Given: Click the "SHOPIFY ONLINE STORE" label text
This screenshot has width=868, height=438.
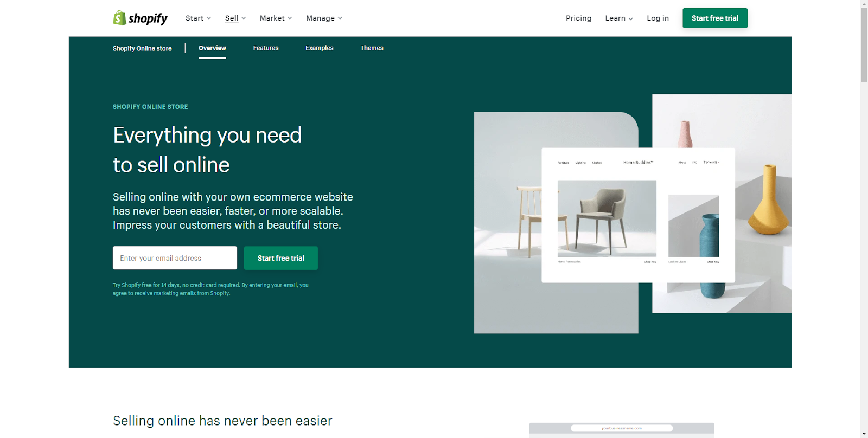Looking at the screenshot, I should pyautogui.click(x=150, y=107).
